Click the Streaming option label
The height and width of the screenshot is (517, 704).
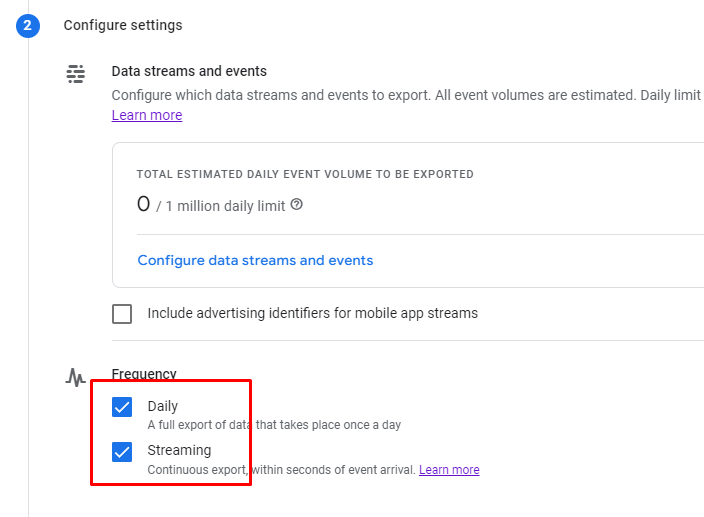[179, 450]
